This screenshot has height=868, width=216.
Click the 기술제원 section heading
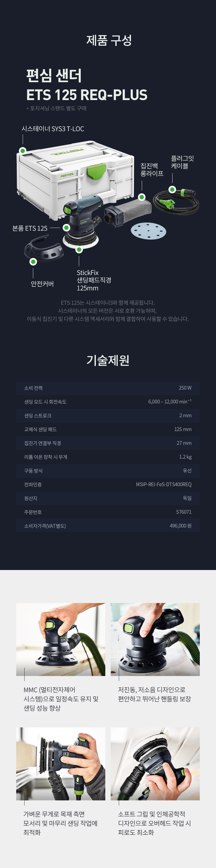[108, 360]
